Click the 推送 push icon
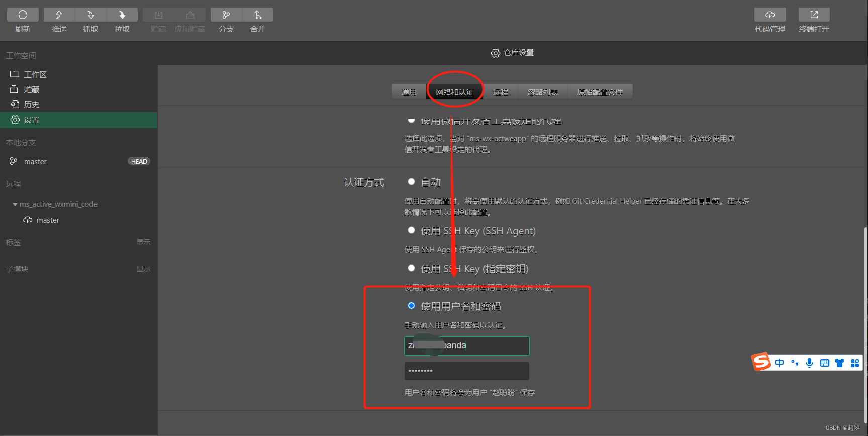868x436 pixels. coord(59,15)
